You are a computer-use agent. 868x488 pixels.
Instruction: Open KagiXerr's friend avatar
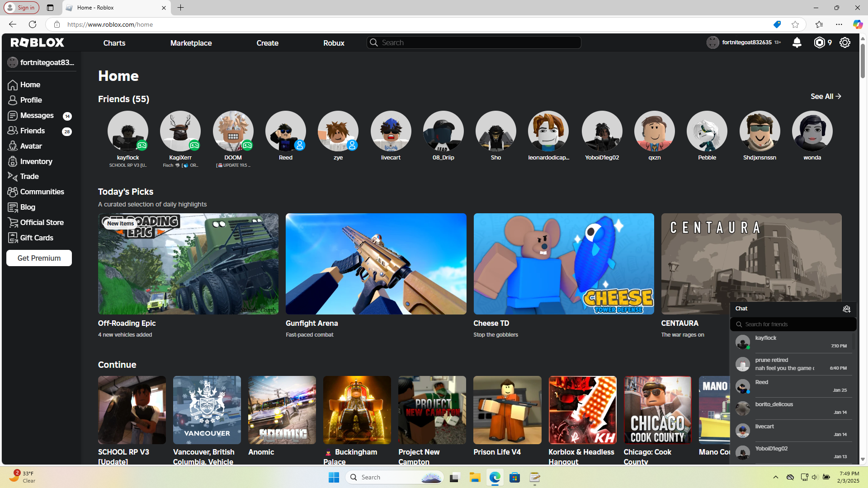coord(180,131)
